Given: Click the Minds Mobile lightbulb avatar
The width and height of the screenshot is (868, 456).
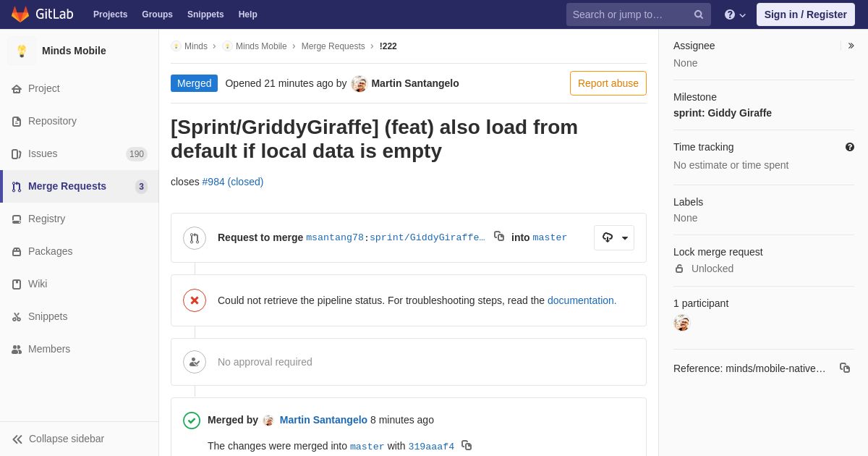Looking at the screenshot, I should tap(22, 51).
